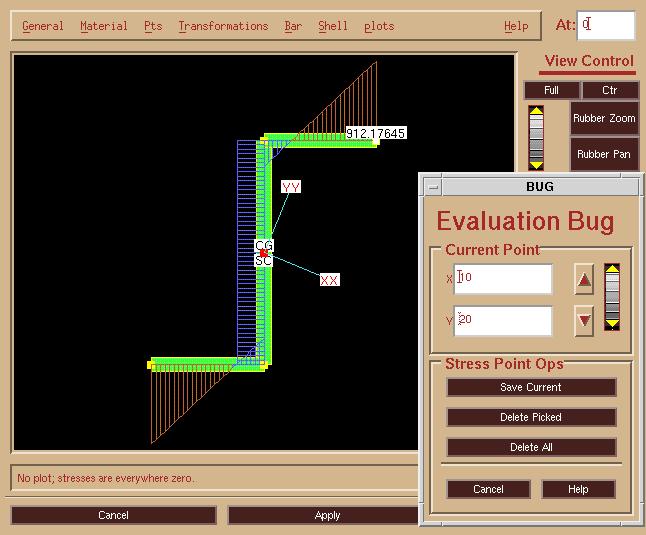Select the Rubber Zoom tool
This screenshot has height=535, width=646.
[x=604, y=118]
